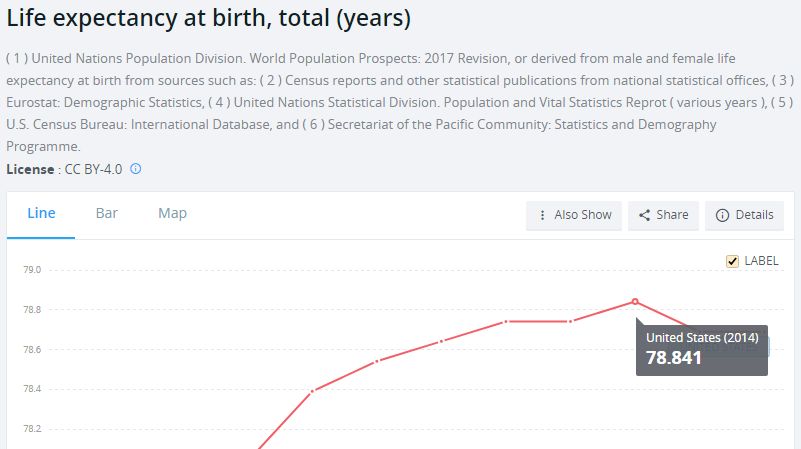Viewport: 801px width, 449px height.
Task: Open the Details button
Action: click(x=744, y=216)
